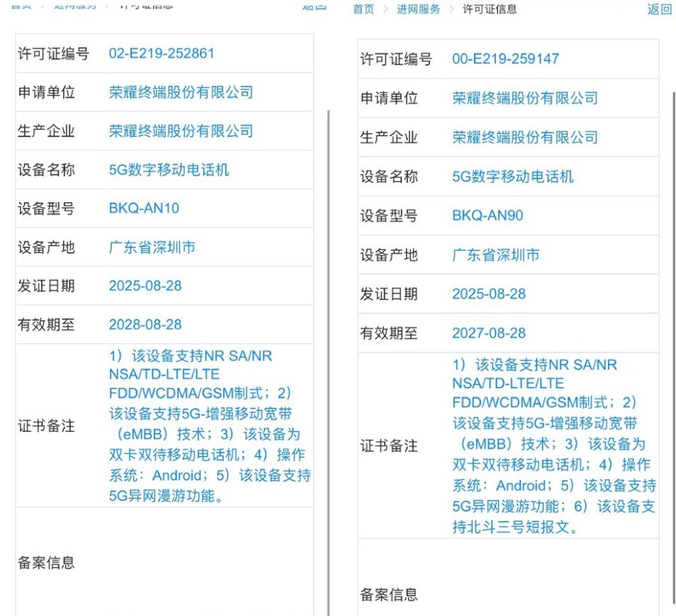Image resolution: width=676 pixels, height=616 pixels.
Task: Select expiry date 2027-08-28
Action: click(489, 333)
